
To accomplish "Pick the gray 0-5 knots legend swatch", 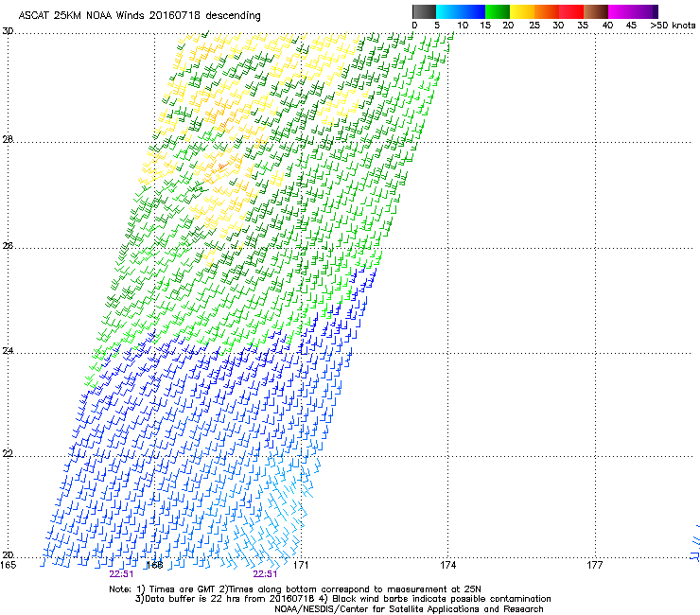I will tap(424, 11).
